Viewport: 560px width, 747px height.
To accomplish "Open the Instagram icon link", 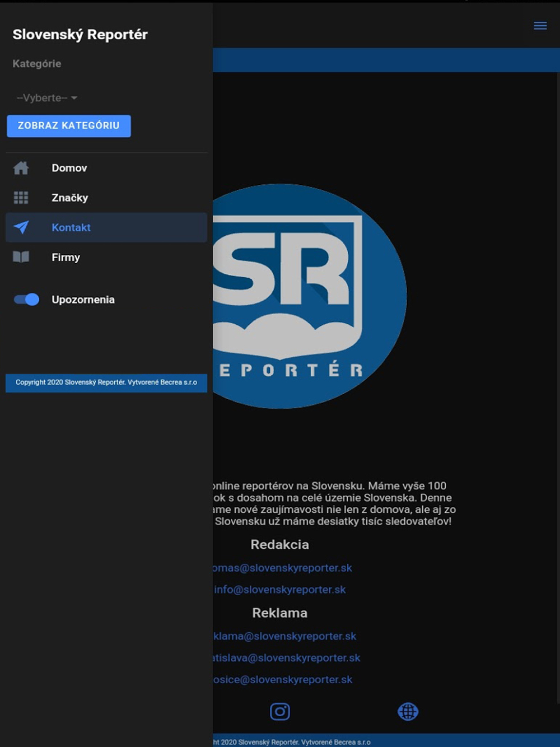I will coord(280,712).
